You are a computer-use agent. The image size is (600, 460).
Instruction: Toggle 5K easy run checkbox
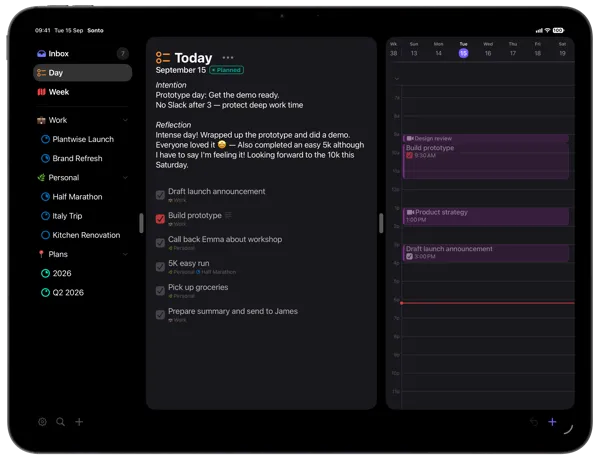point(160,267)
